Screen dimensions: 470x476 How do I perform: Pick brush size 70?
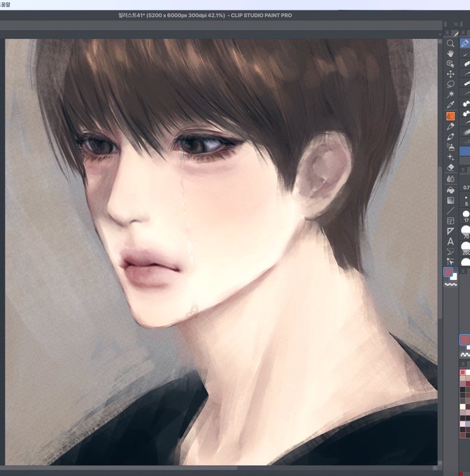(x=466, y=232)
